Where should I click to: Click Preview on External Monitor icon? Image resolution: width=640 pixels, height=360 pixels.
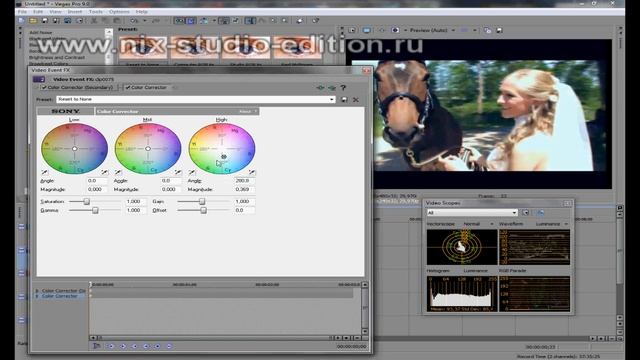click(367, 30)
